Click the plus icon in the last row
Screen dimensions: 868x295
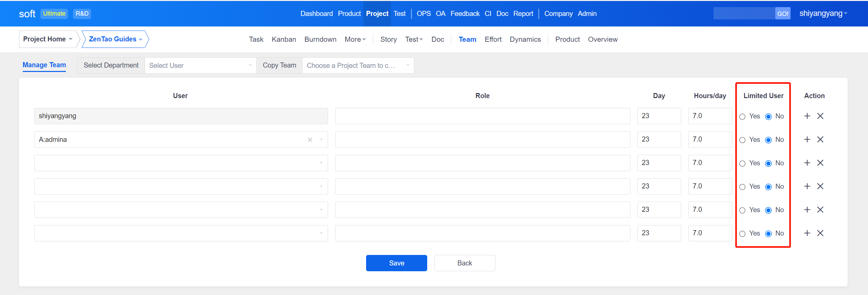click(807, 233)
